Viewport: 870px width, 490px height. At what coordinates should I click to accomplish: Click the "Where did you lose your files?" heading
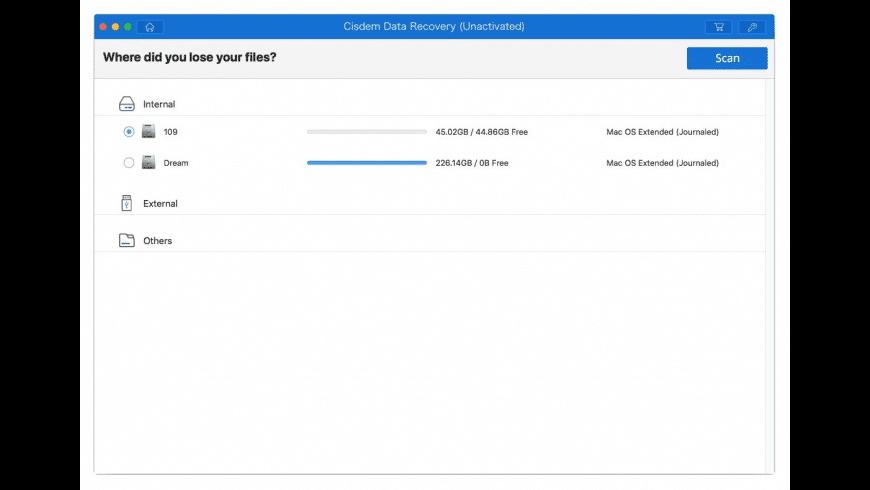coord(190,57)
